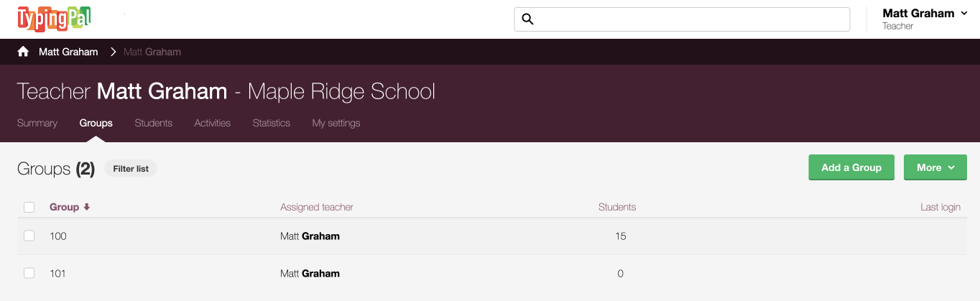Image resolution: width=980 pixels, height=301 pixels.
Task: Open the Statistics tab
Action: [x=272, y=123]
